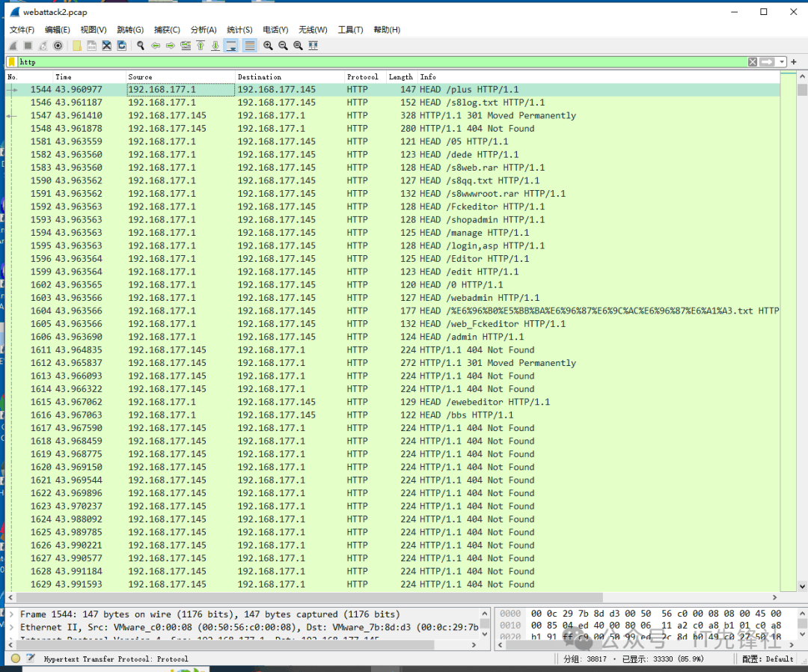The width and height of the screenshot is (808, 672).
Task: Click the find packet magnifier icon
Action: pos(140,46)
